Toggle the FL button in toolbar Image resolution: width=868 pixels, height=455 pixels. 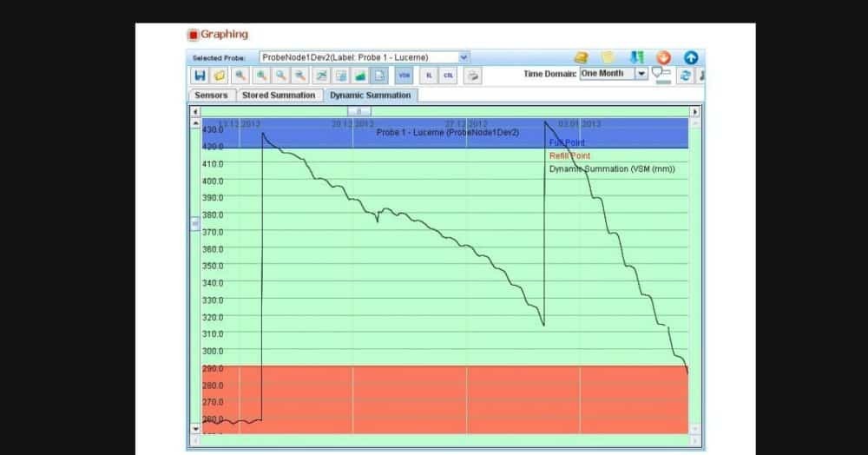click(429, 76)
